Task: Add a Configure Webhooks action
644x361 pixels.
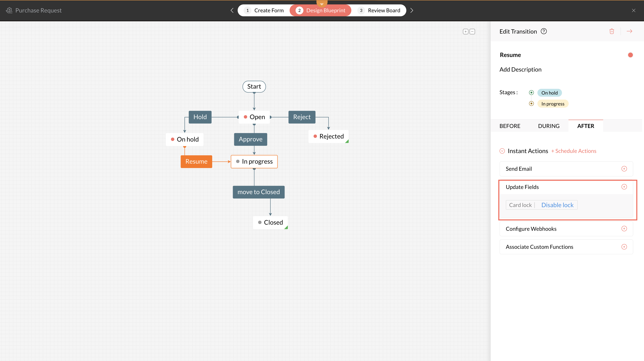Action: (x=624, y=229)
